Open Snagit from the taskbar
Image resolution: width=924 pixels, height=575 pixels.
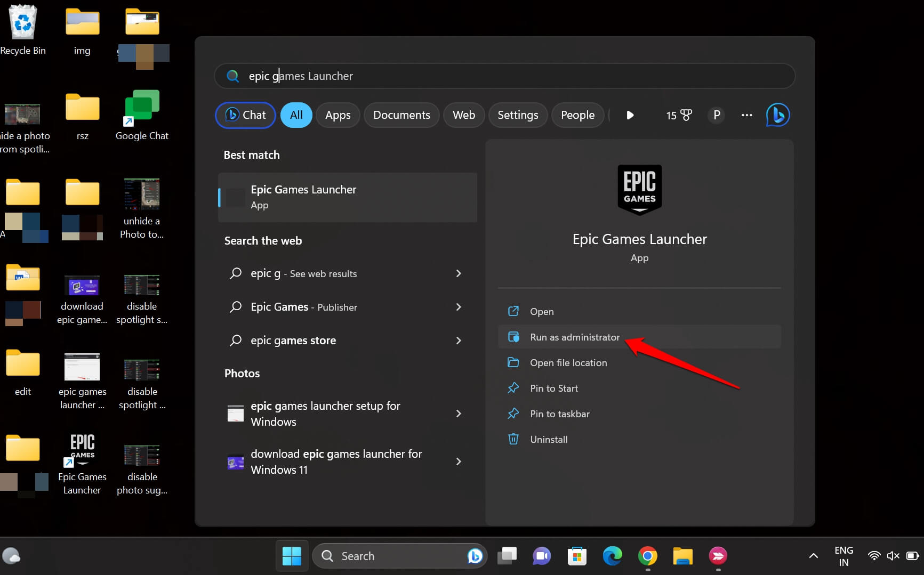[718, 555]
